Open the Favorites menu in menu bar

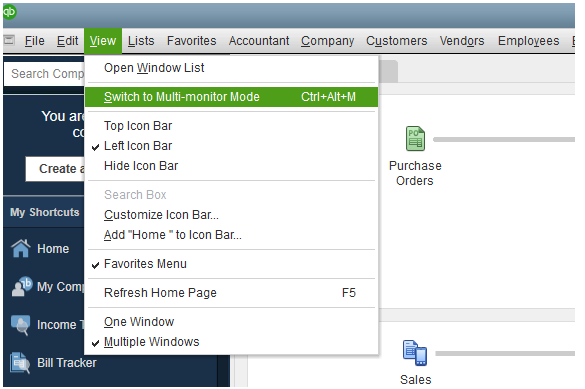[x=191, y=41]
